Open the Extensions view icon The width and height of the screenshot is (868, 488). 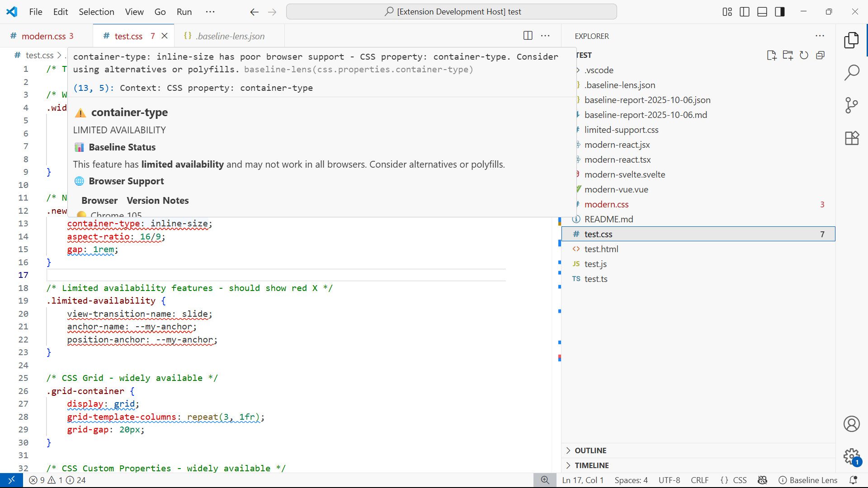click(852, 138)
